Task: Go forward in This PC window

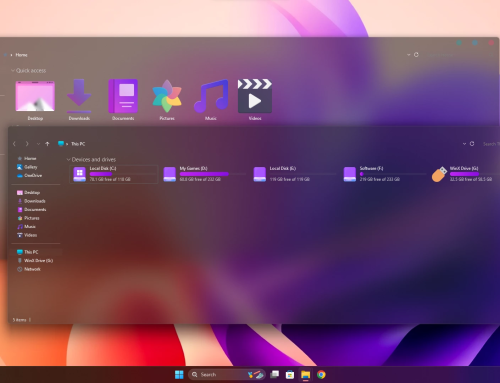Action: coord(27,144)
